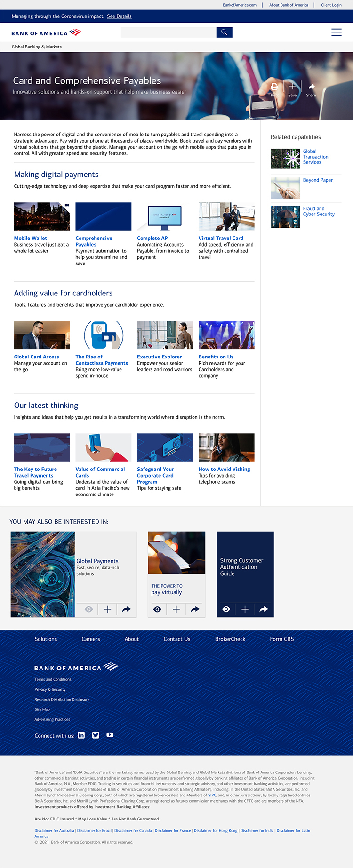
Task: Open the Mobile Wallet thumbnail image
Action: 42,216
